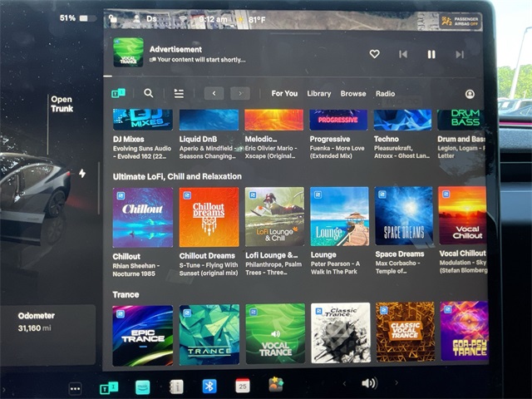
Task: Open the TuneIn app in bottom dock
Action: coord(109,388)
